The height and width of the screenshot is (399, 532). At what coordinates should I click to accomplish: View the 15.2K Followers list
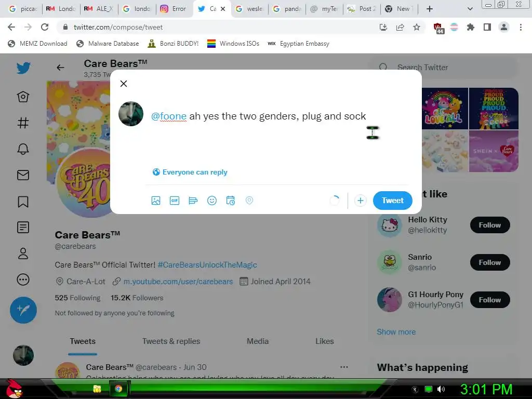pos(137,298)
